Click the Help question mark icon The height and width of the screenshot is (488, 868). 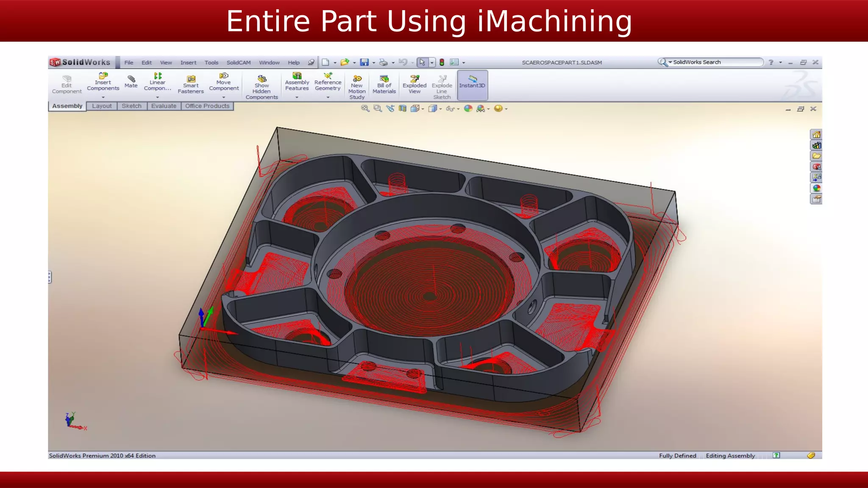(771, 62)
